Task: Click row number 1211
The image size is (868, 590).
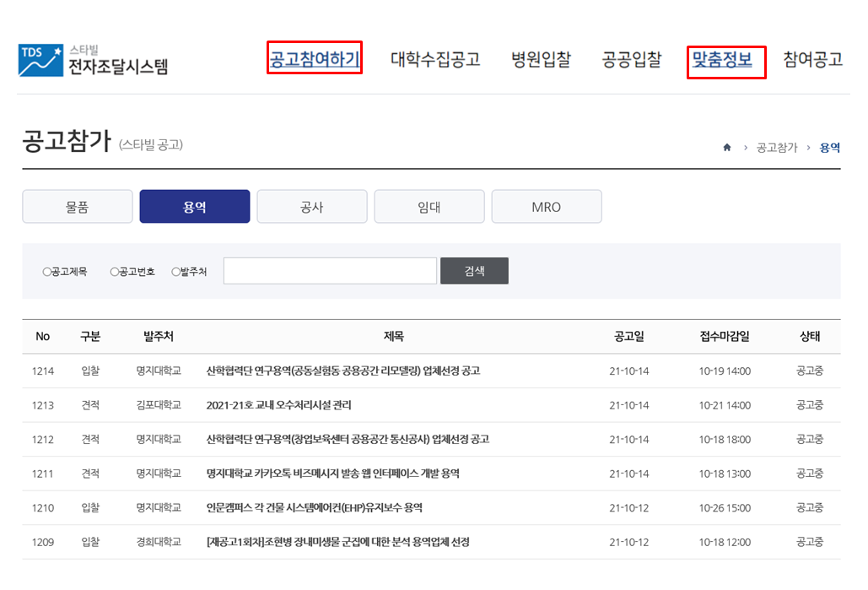Action: coord(43,474)
